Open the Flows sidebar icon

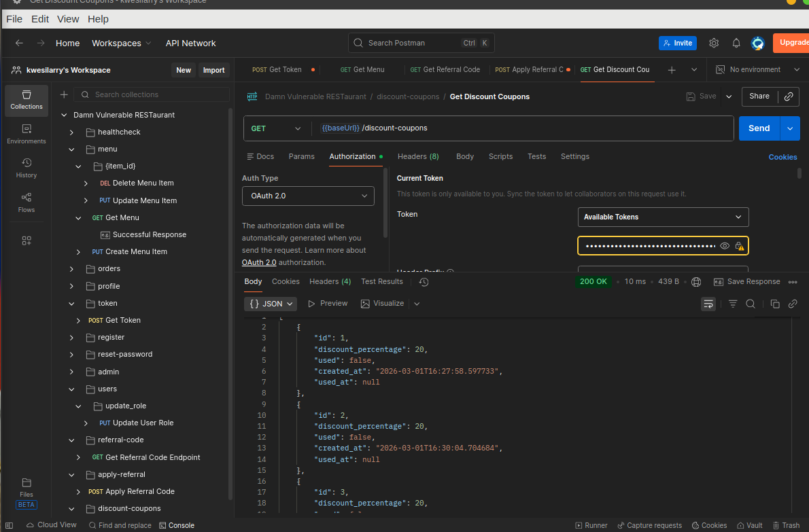point(27,202)
